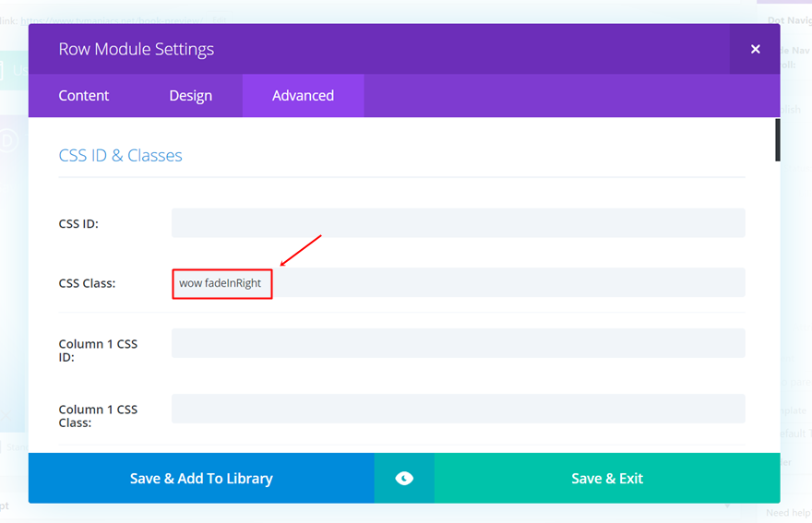Click the 'CSS ID:' field label
Viewport: 812px width, 523px height.
coord(78,223)
